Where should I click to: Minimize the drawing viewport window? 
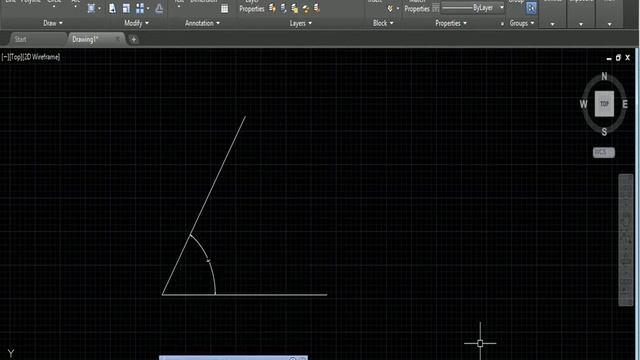pos(609,58)
